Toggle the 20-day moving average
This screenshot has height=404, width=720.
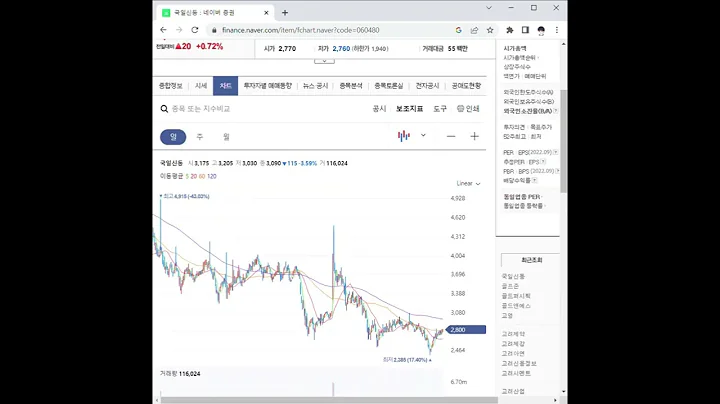point(193,176)
